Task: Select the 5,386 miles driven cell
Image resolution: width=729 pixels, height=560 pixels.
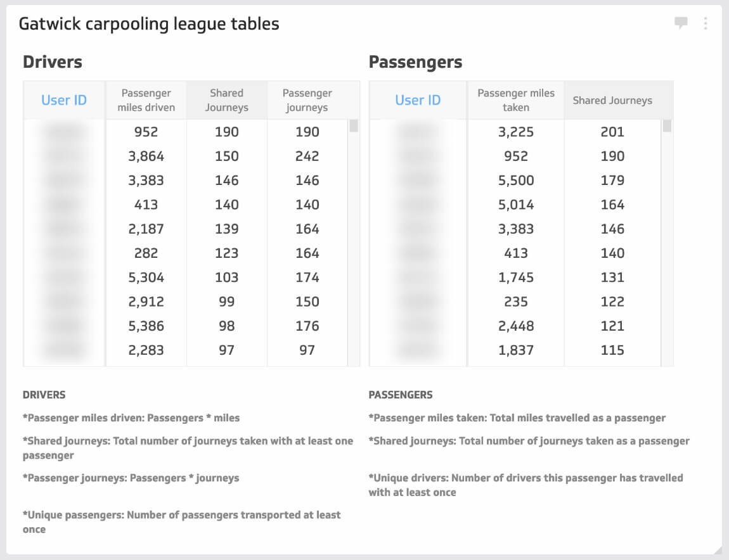Action: [x=146, y=326]
